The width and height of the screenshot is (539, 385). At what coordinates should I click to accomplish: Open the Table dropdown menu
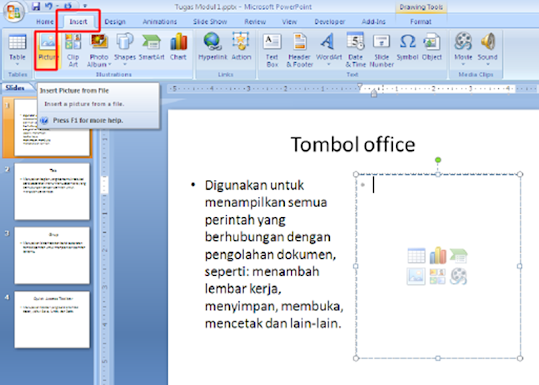coord(17,64)
